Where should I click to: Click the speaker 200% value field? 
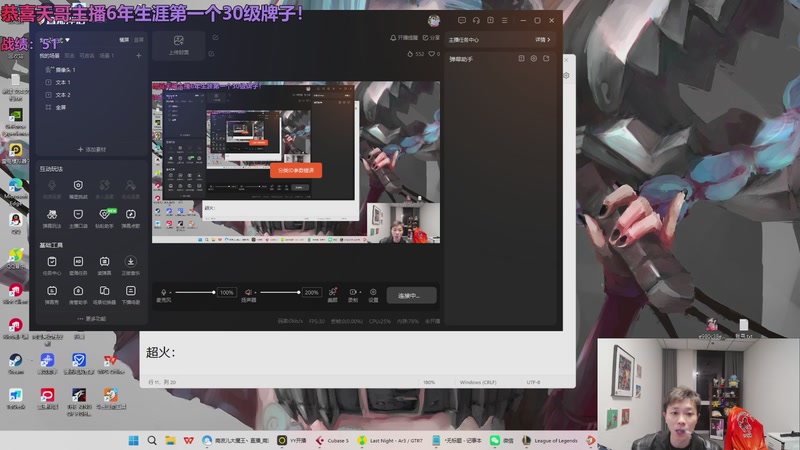312,292
